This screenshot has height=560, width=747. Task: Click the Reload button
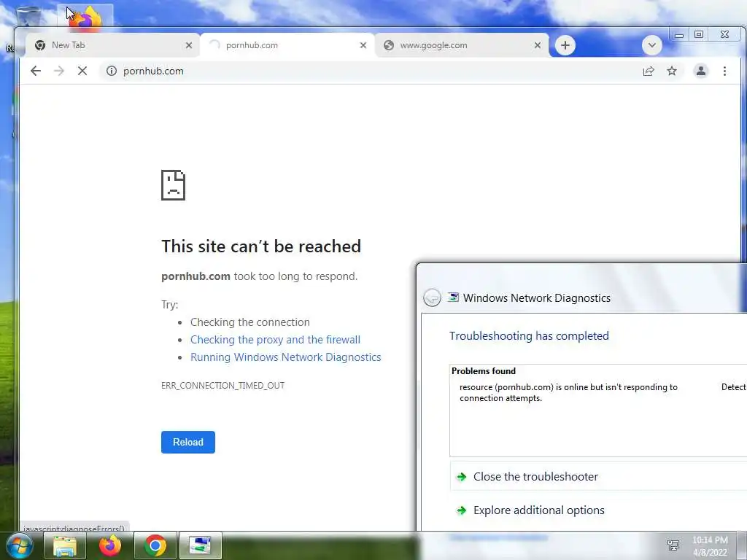188,443
